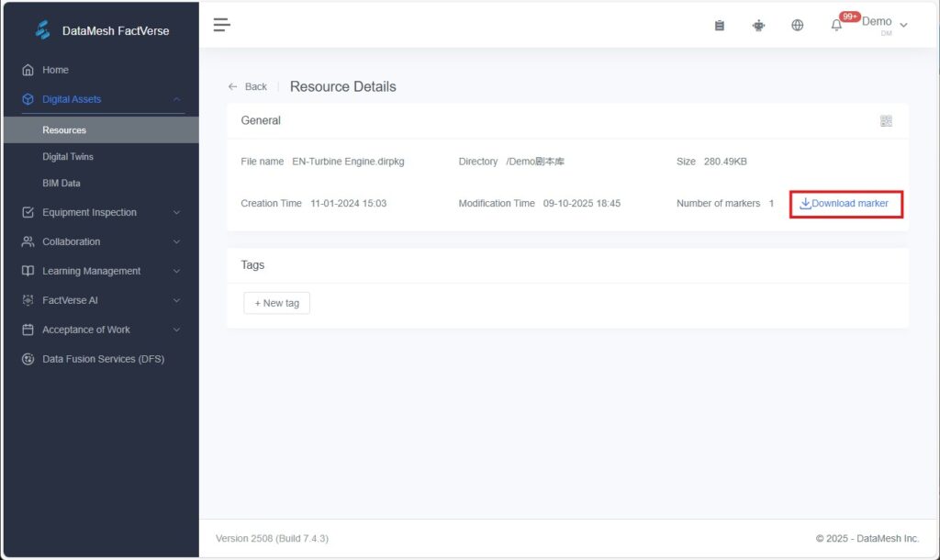
Task: Expand the FactVerse AI menu
Action: point(101,300)
